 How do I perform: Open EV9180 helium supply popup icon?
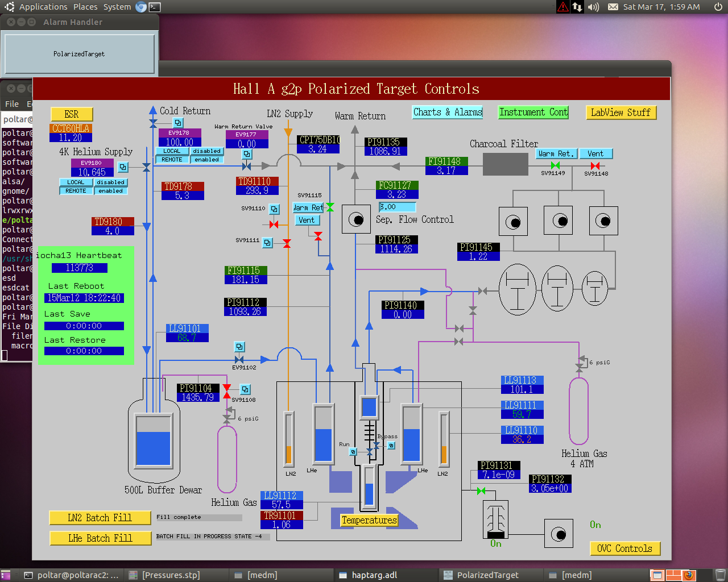123,167
